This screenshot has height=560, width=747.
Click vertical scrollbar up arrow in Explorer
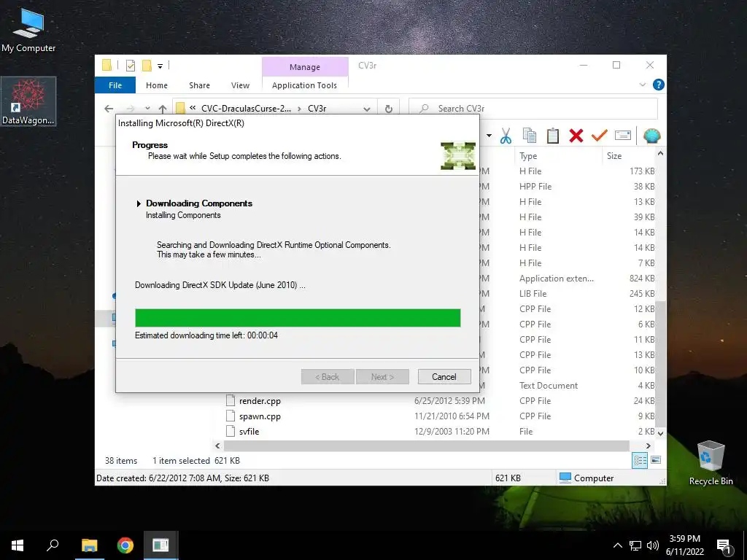coord(660,153)
